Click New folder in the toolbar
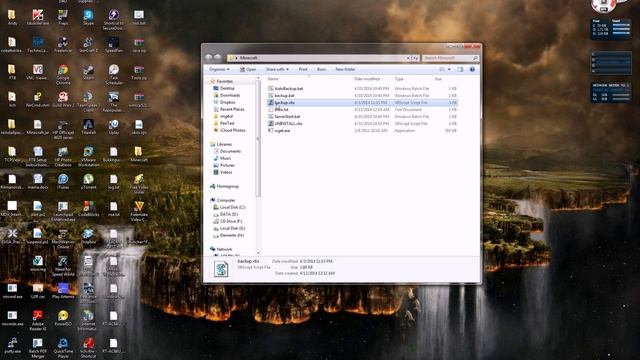The width and height of the screenshot is (640, 360). [x=345, y=69]
